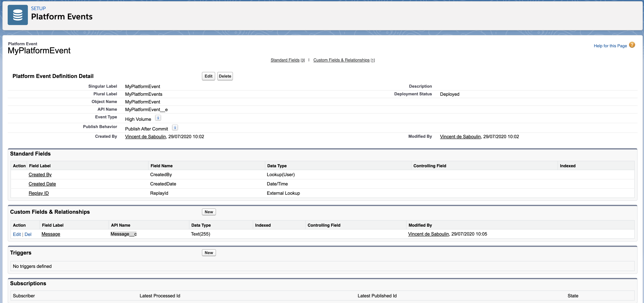The image size is (644, 303).
Task: Click the No triggers defined text
Action: (x=32, y=266)
